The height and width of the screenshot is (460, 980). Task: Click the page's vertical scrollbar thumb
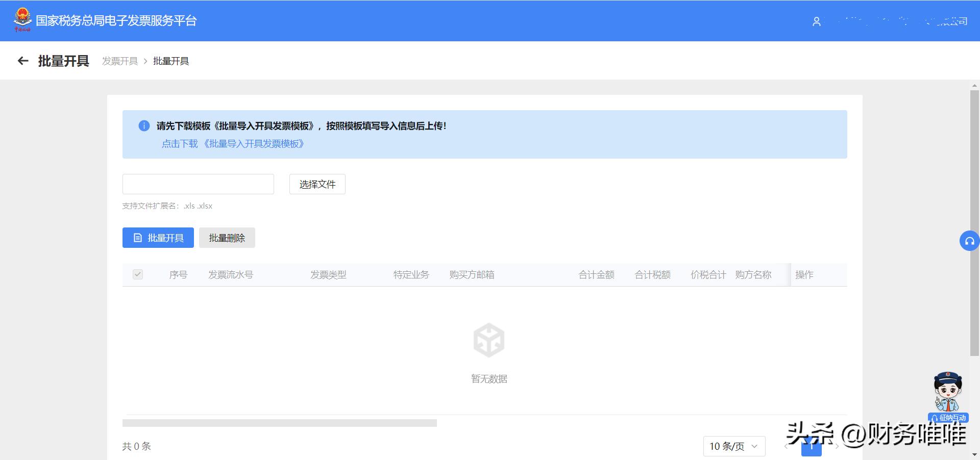(974, 223)
